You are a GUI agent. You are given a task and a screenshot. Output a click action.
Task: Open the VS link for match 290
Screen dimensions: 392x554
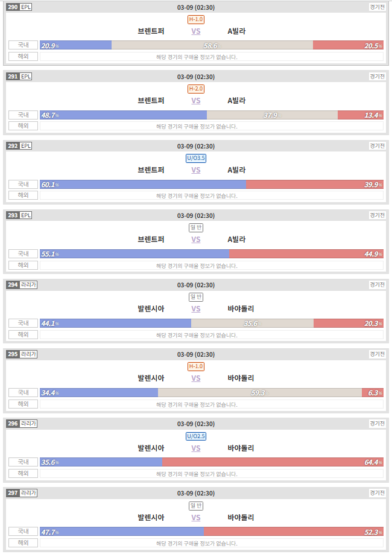coord(195,31)
